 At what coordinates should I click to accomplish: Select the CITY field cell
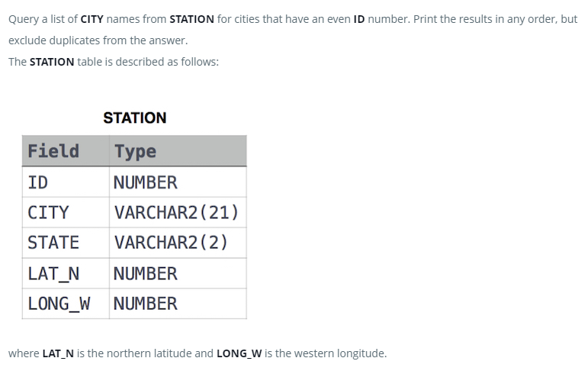point(66,212)
